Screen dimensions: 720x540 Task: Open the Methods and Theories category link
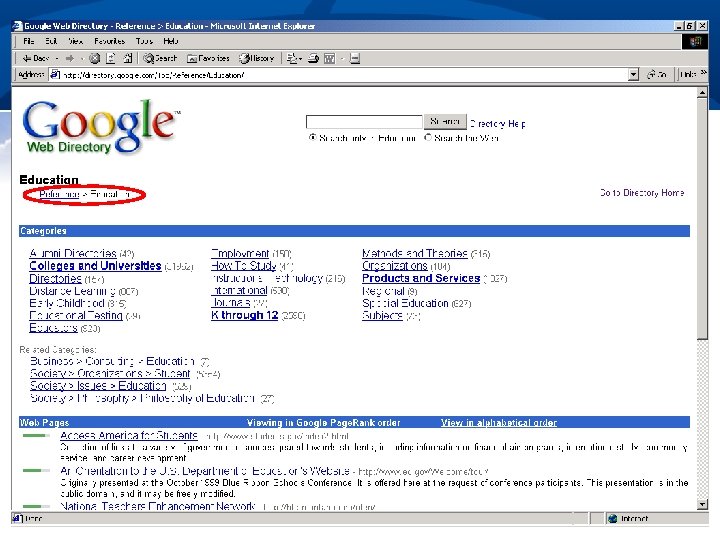415,253
